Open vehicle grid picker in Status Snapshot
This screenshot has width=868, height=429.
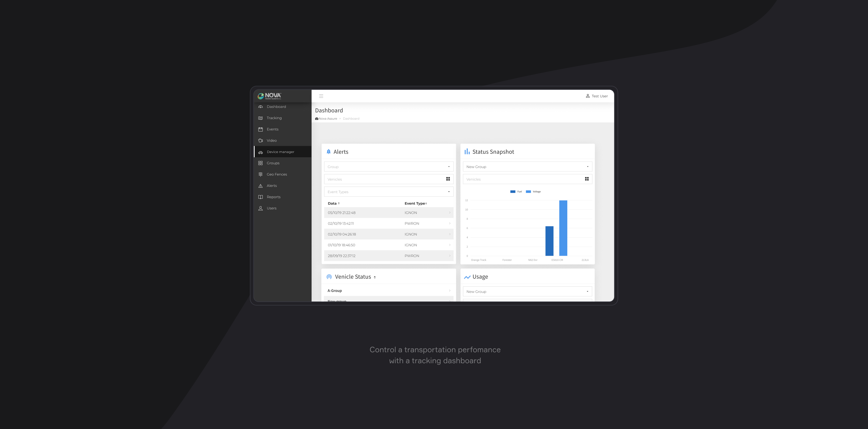[x=587, y=179]
